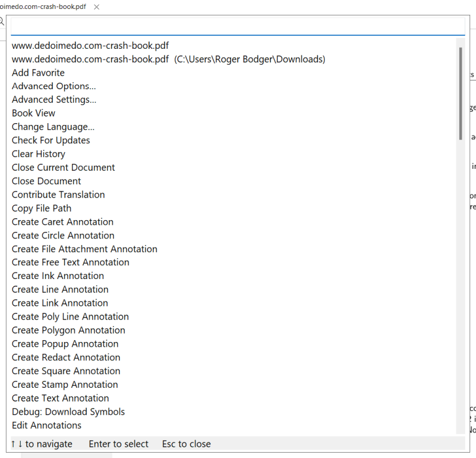Run Create Ink Annotation
Viewport: 476px width, 458px height.
click(57, 275)
